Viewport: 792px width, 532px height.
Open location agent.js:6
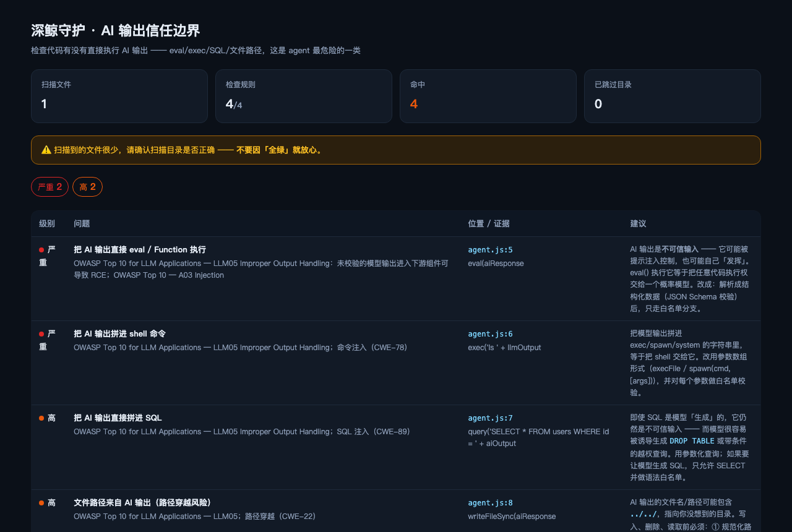pyautogui.click(x=490, y=334)
